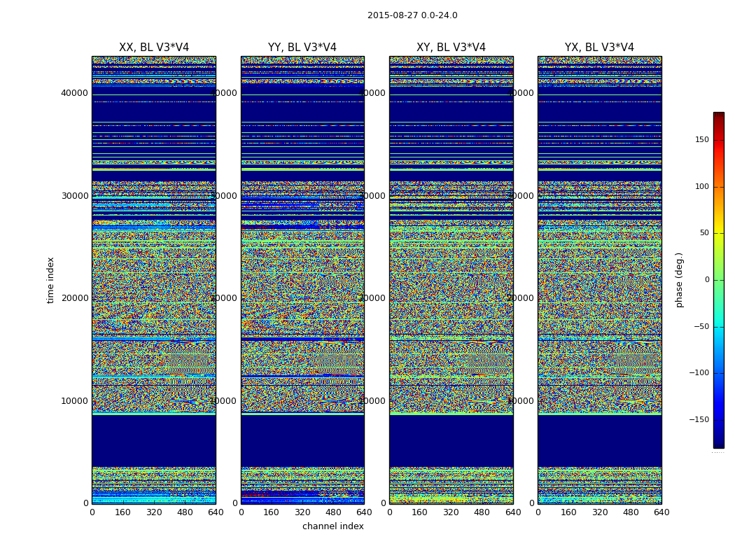
Task: Select the 'XX, BL V3*V4' panel title
Action: click(154, 48)
